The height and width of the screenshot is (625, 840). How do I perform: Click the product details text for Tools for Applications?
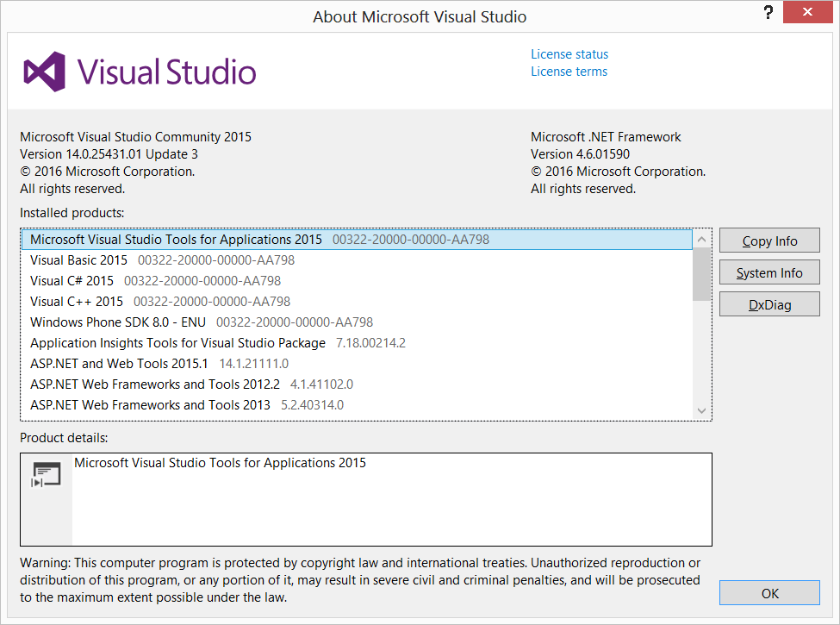point(220,463)
